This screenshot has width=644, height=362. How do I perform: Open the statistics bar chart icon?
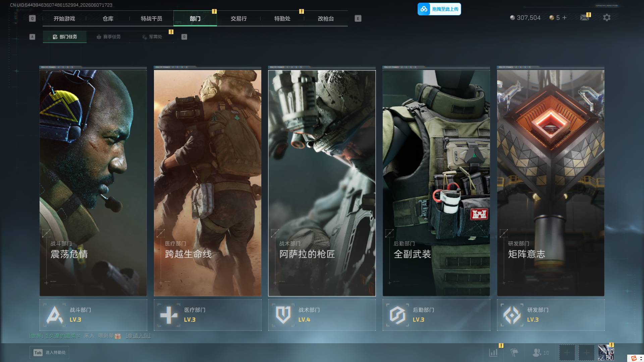pos(493,353)
